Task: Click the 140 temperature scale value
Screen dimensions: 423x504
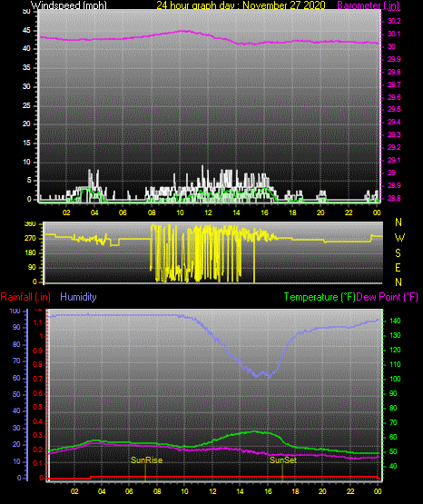Action: coord(395,321)
